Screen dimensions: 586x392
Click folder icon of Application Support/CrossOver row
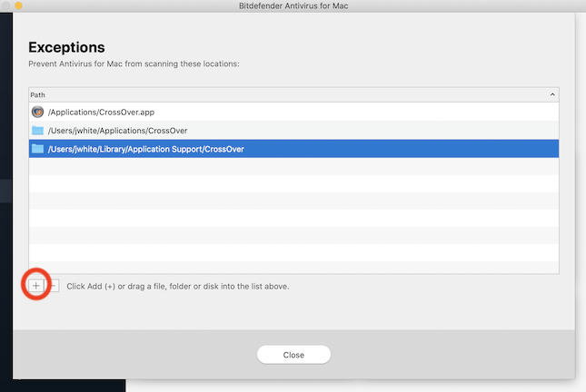(x=37, y=149)
